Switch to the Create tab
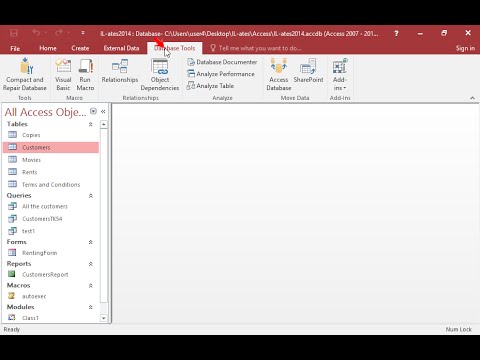This screenshot has width=480, height=360. (80, 48)
